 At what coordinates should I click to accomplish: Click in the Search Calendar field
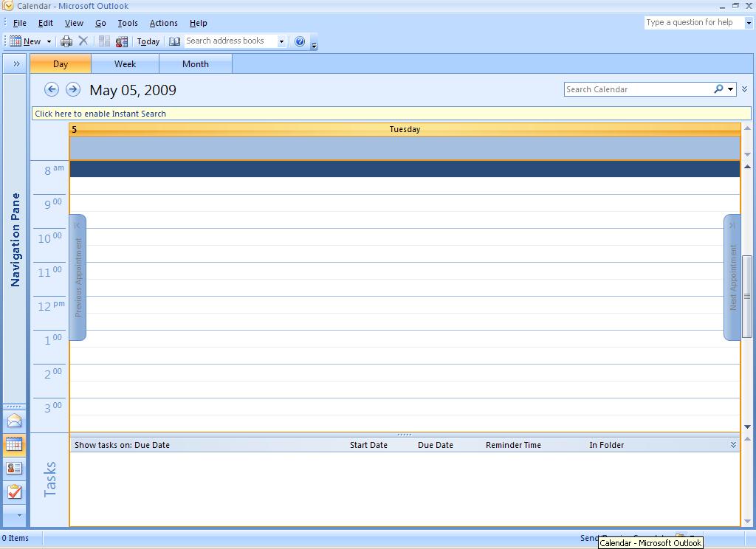tap(639, 89)
